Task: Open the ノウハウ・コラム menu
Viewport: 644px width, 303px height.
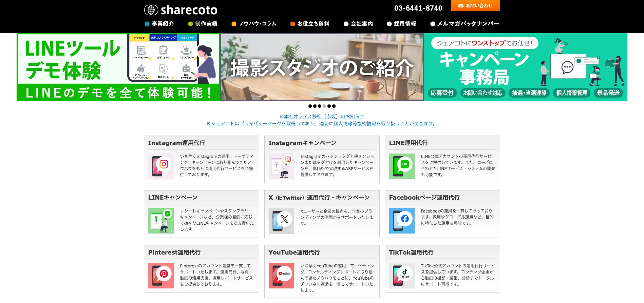Action: [x=254, y=24]
